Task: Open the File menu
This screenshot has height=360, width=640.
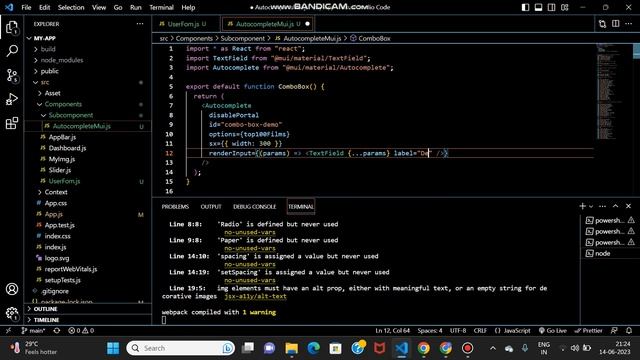Action: 26,7
